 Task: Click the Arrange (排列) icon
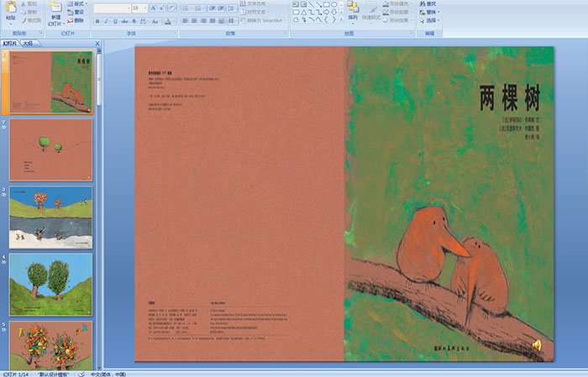[x=353, y=8]
